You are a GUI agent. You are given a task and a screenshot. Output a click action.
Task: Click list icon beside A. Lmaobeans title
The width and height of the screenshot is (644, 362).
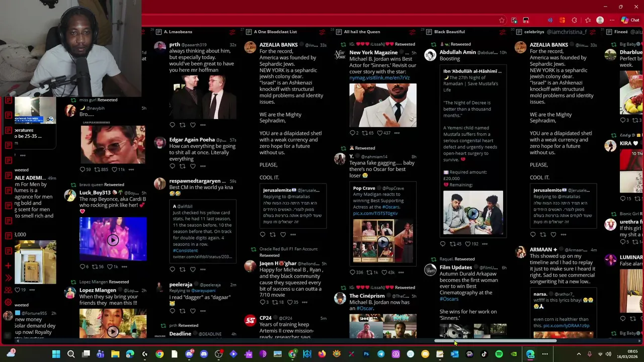click(x=158, y=32)
